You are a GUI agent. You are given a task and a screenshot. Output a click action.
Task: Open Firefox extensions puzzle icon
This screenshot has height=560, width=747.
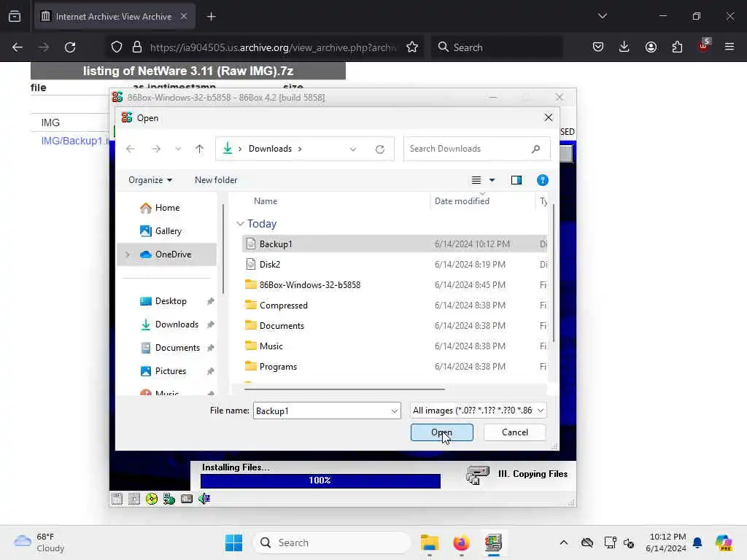[677, 47]
